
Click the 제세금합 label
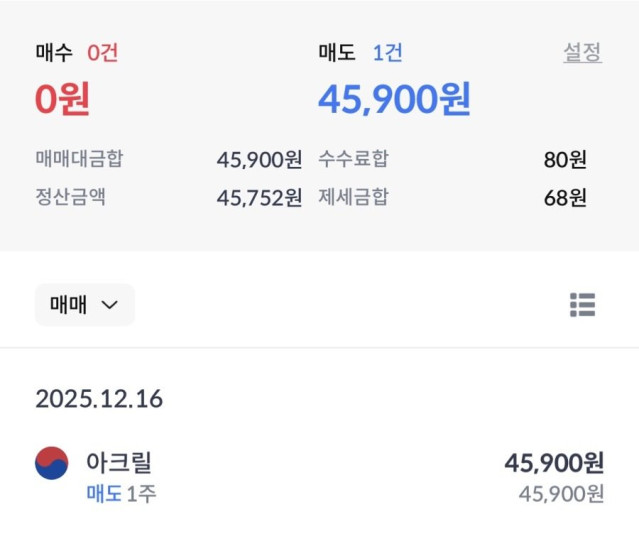tap(353, 196)
